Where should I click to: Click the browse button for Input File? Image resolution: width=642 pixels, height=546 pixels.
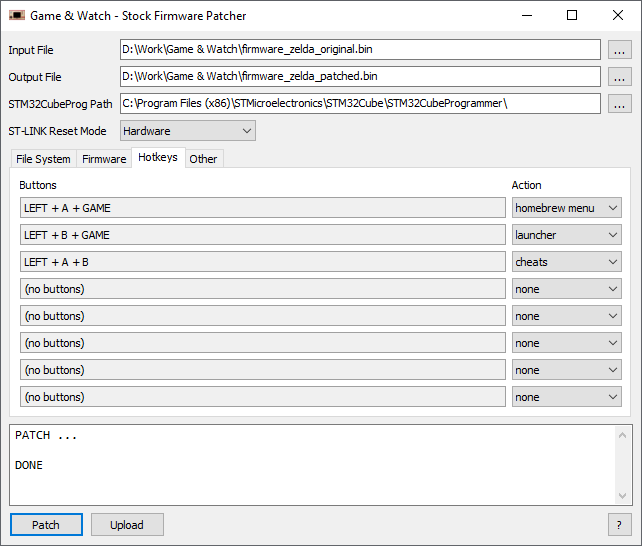pos(620,50)
